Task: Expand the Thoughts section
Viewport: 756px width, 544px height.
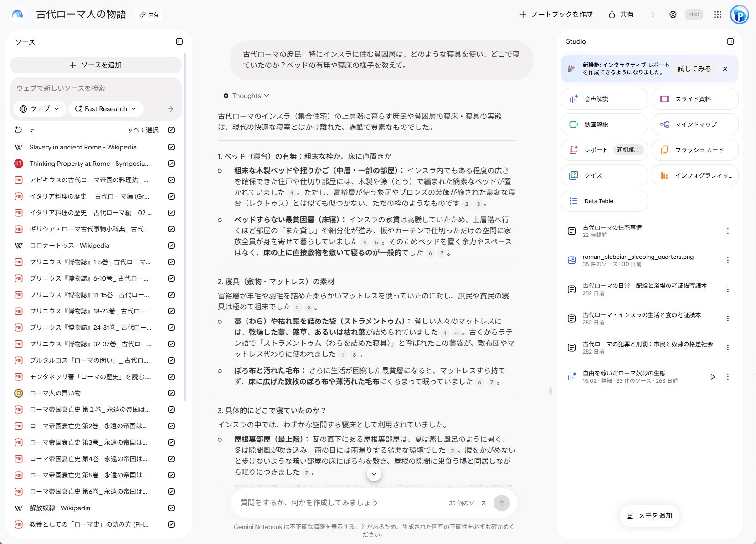Action: click(x=246, y=96)
